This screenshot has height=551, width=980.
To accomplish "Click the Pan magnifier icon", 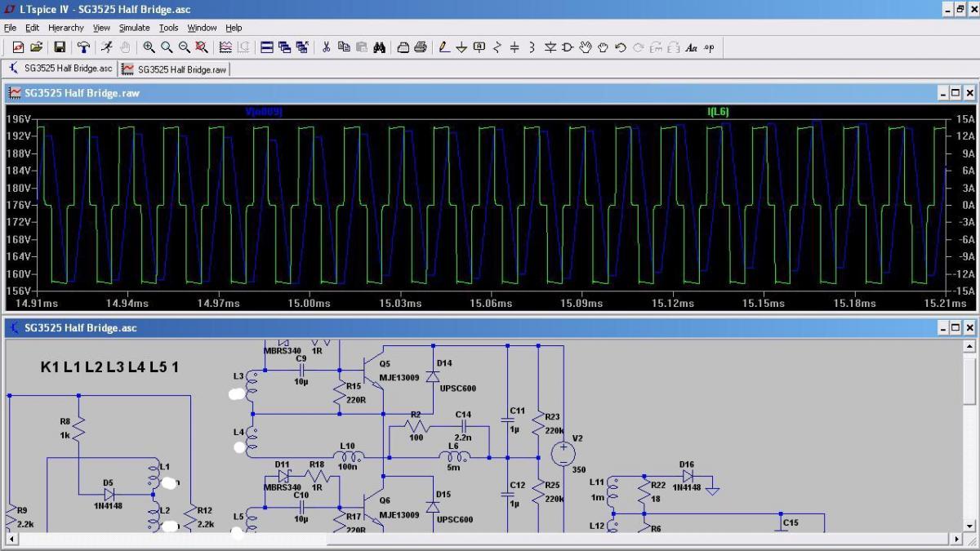I will (x=167, y=47).
